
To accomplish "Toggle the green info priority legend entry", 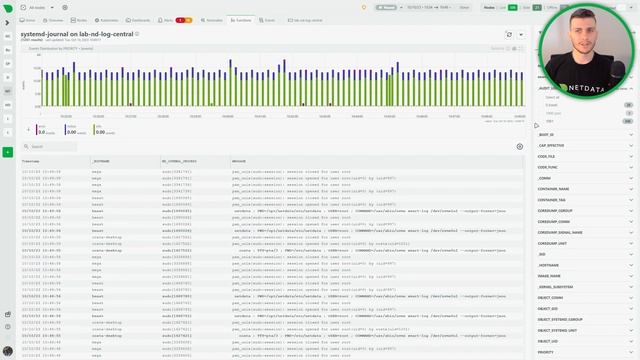I will point(104,130).
